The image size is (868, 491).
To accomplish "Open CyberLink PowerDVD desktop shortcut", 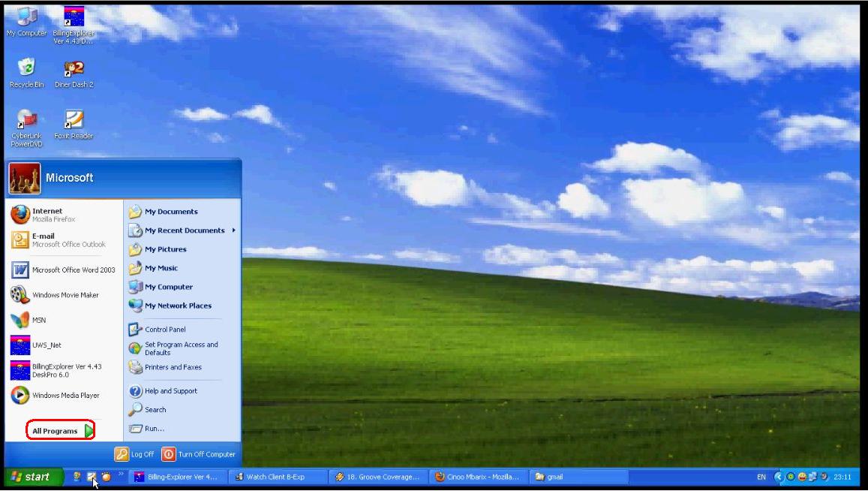I will 26,128.
